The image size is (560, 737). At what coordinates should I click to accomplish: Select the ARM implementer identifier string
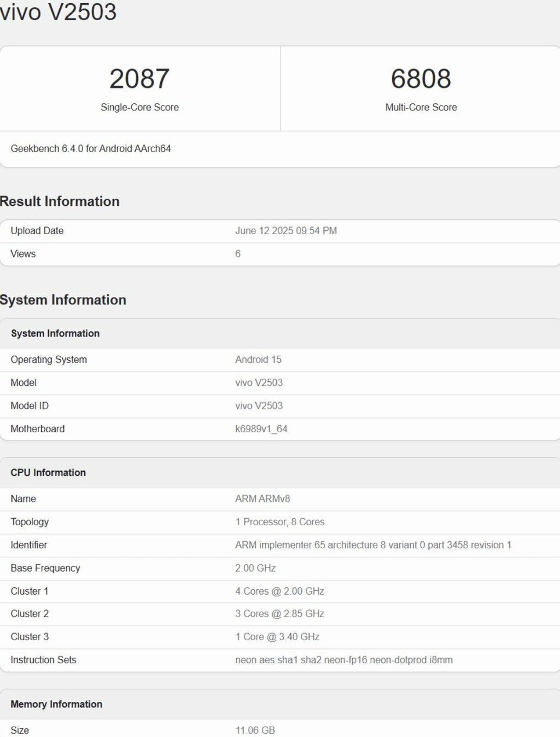[373, 545]
